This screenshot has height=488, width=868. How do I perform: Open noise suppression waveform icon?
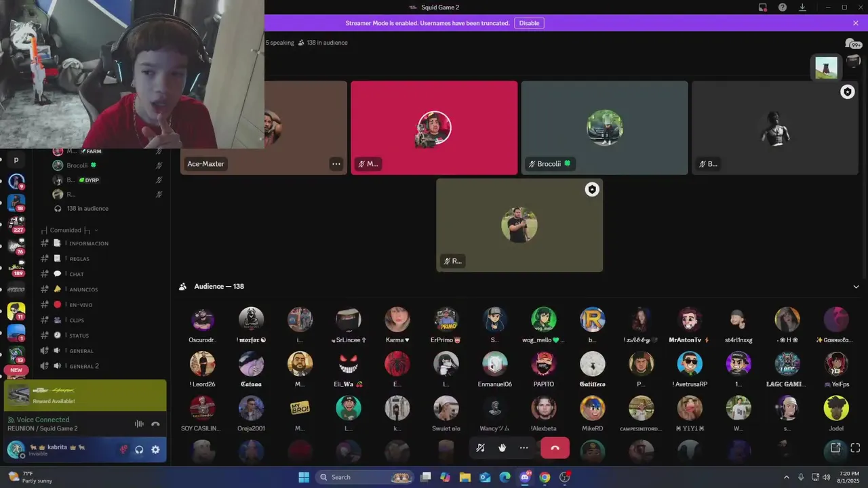pyautogui.click(x=139, y=424)
